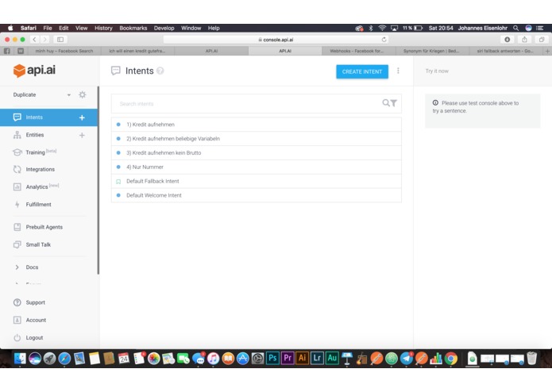Open intent '3) Kredit aufnehmen kein Brutto'

pos(256,152)
